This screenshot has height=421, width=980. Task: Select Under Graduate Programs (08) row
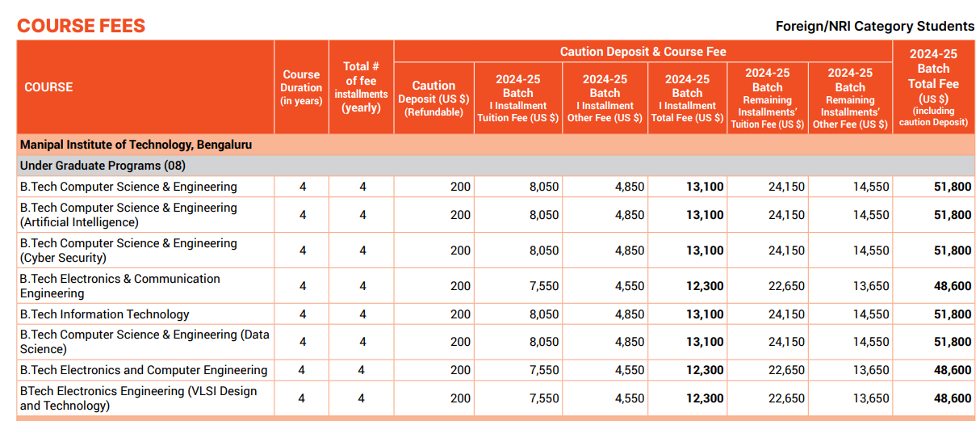(496, 166)
